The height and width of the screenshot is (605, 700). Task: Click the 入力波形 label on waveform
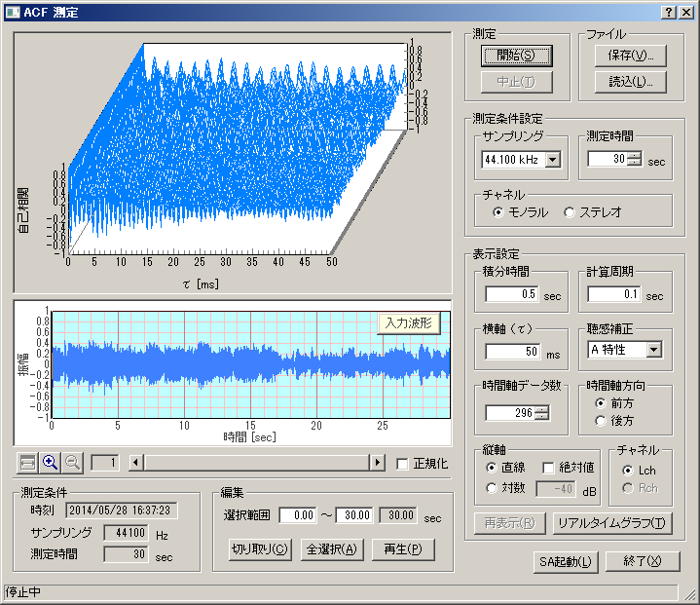coord(409,323)
